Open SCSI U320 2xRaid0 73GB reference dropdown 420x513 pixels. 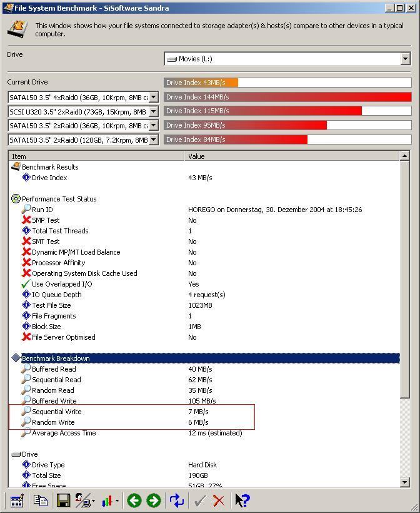click(x=83, y=111)
